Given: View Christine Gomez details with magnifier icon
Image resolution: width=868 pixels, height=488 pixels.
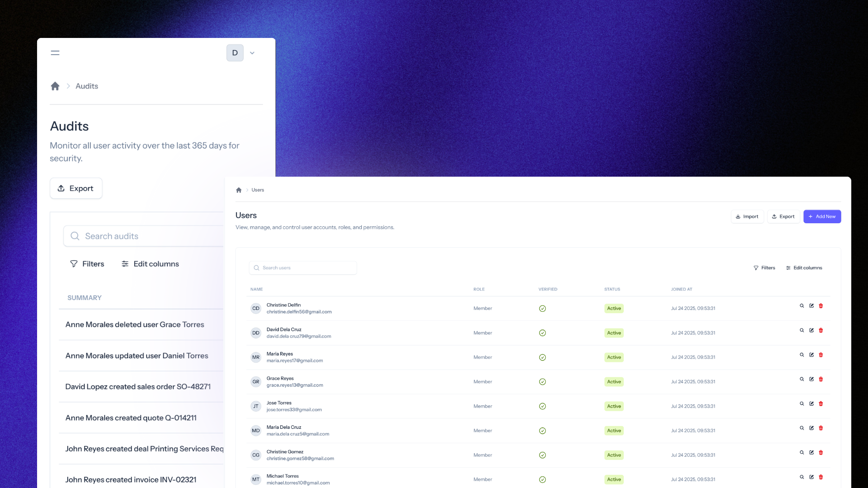Looking at the screenshot, I should pos(802,452).
